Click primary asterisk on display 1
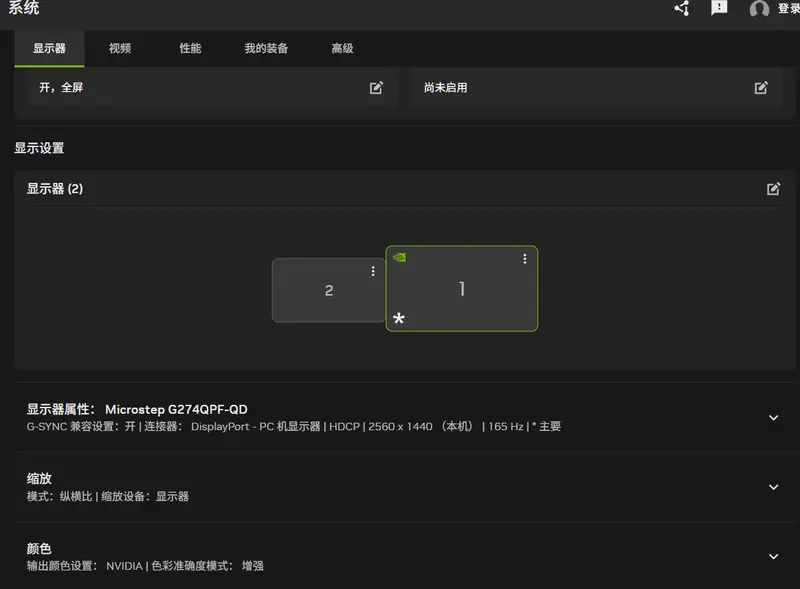Viewport: 800px width, 589px height. coord(399,318)
